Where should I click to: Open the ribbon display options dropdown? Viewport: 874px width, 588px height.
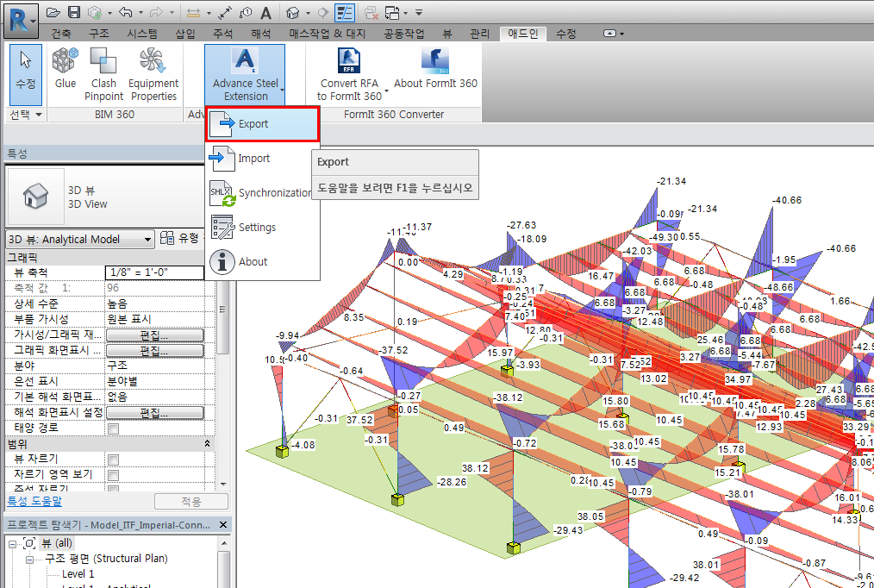tap(613, 34)
